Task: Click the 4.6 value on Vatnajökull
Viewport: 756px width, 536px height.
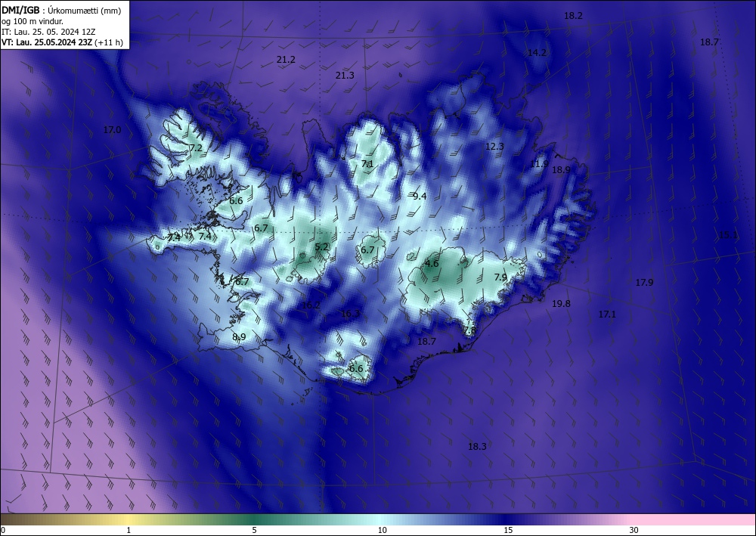Action: click(x=432, y=264)
